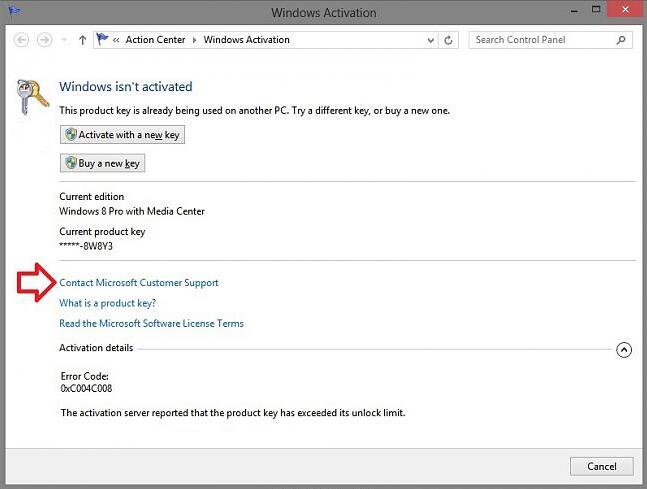Click the product key already used message
The image size is (647, 489).
pyautogui.click(x=254, y=111)
